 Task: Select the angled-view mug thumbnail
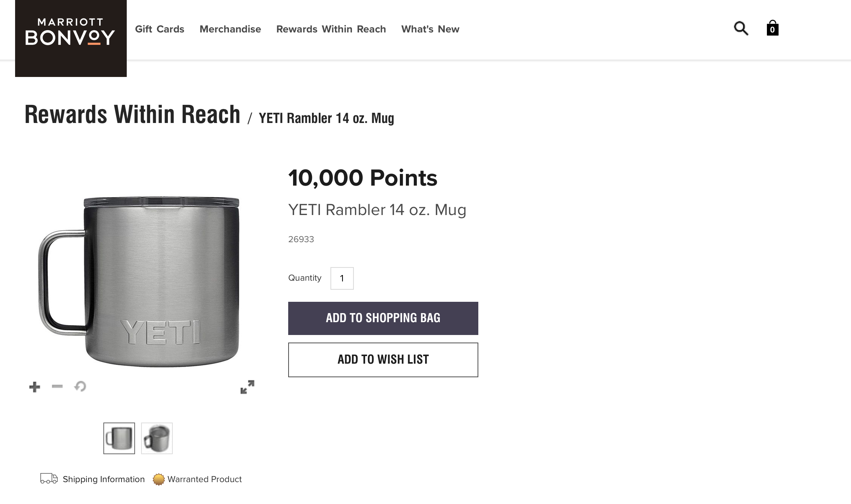pyautogui.click(x=157, y=438)
